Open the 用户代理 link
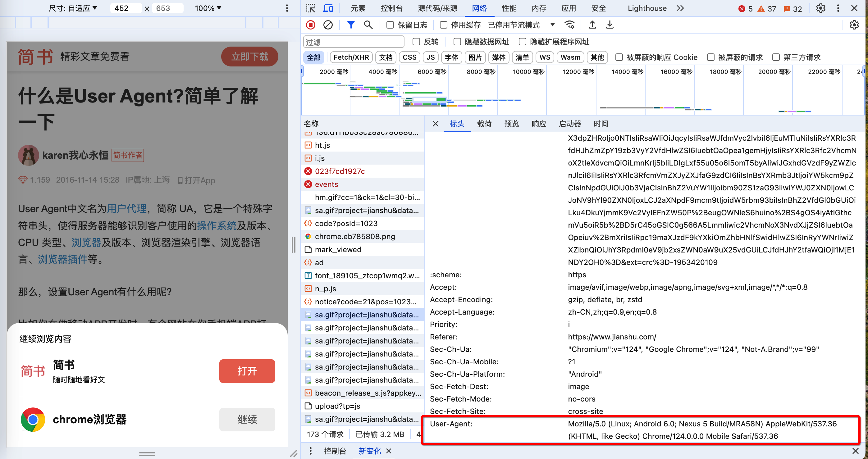The height and width of the screenshot is (459, 868). [127, 208]
